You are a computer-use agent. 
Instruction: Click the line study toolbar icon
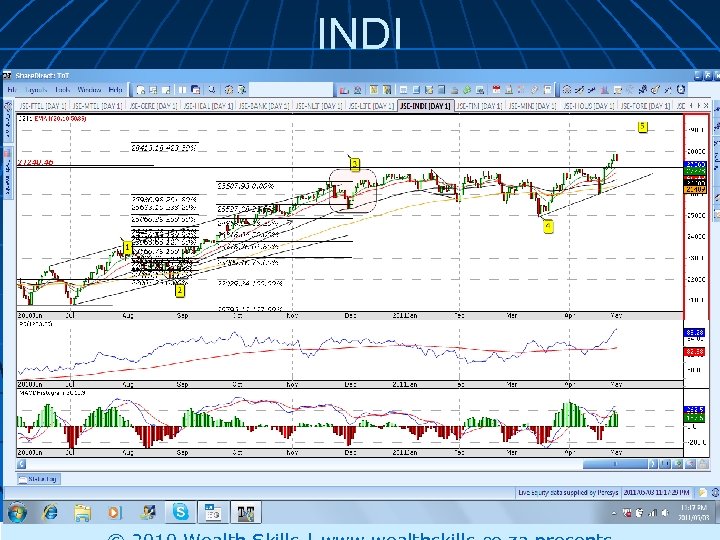(x=591, y=90)
